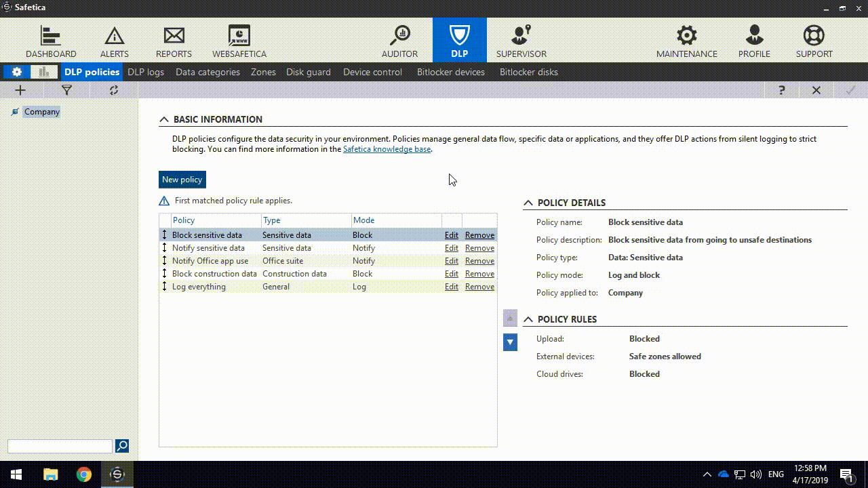Open the Maintenance section
The height and width of the screenshot is (488, 868).
point(686,39)
